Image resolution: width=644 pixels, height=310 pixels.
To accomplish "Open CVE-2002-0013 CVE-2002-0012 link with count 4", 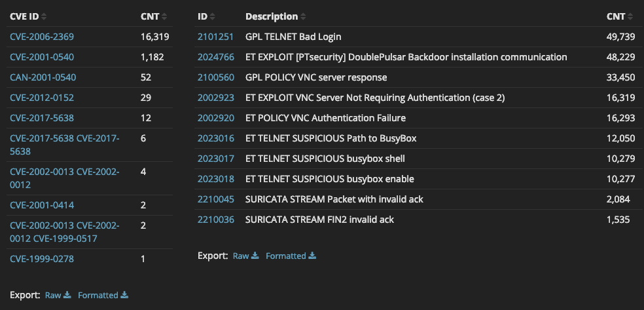I will pos(65,178).
